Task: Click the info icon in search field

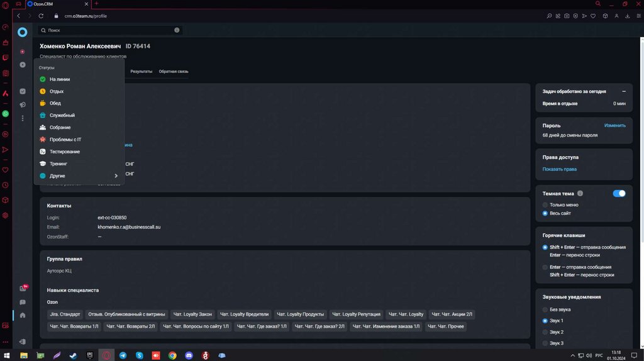Action: (177, 30)
